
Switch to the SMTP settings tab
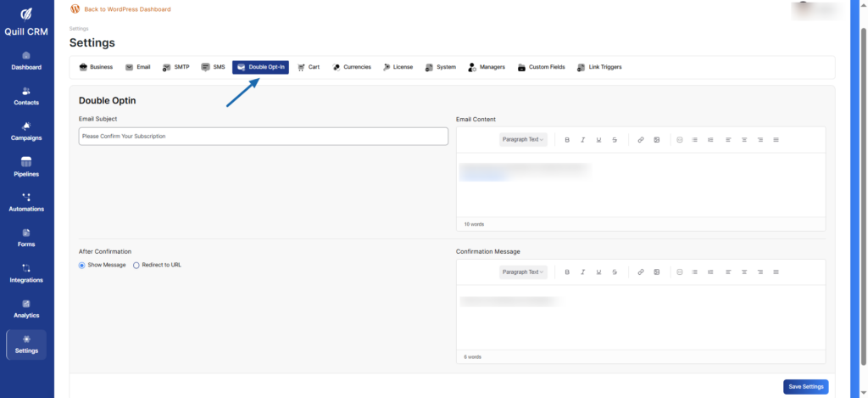point(175,67)
